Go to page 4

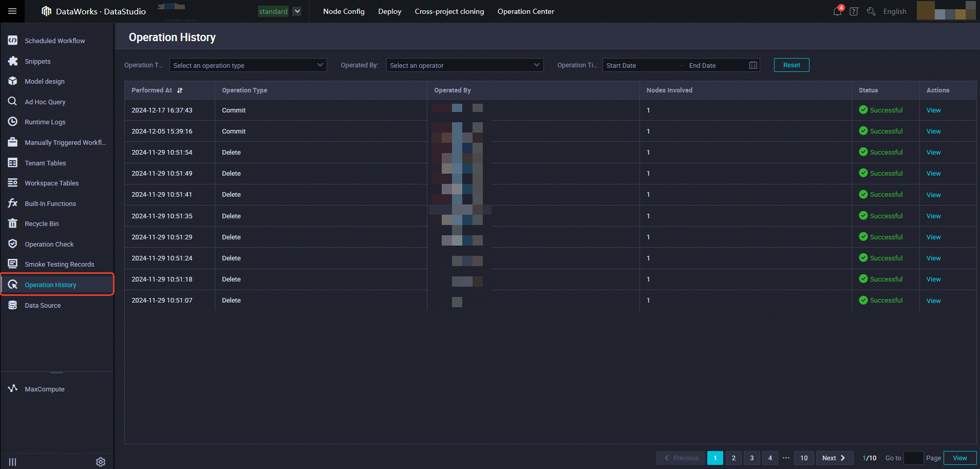point(770,458)
